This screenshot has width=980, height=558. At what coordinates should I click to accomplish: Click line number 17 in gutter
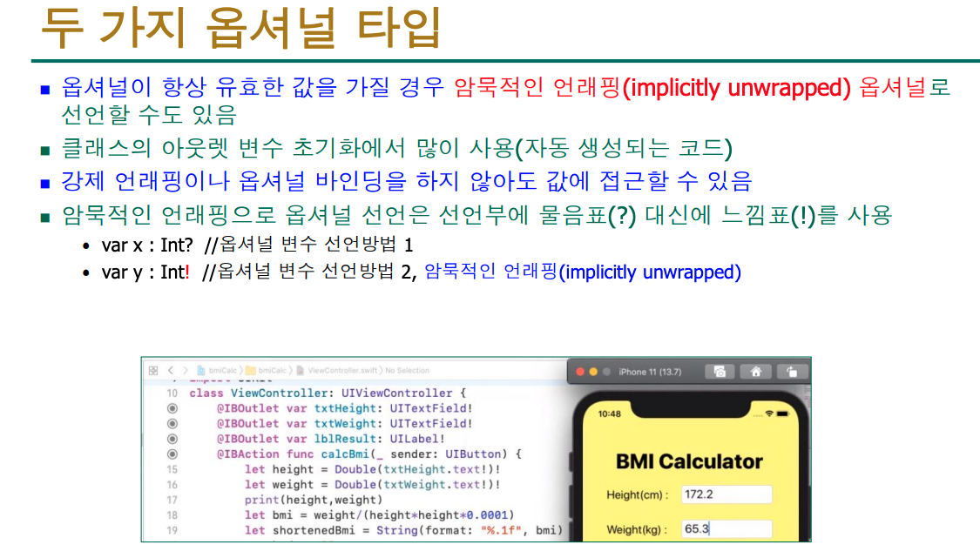[172, 500]
